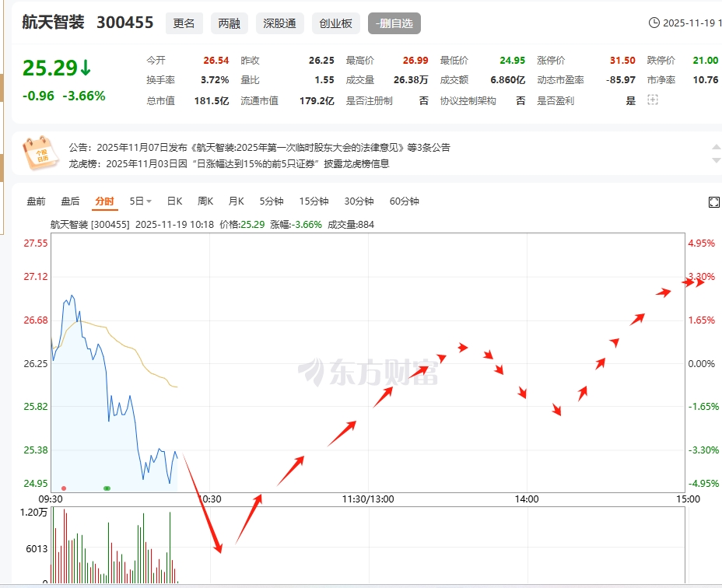Click the 27.55 price axis label
The height and width of the screenshot is (588, 722).
[x=36, y=243]
